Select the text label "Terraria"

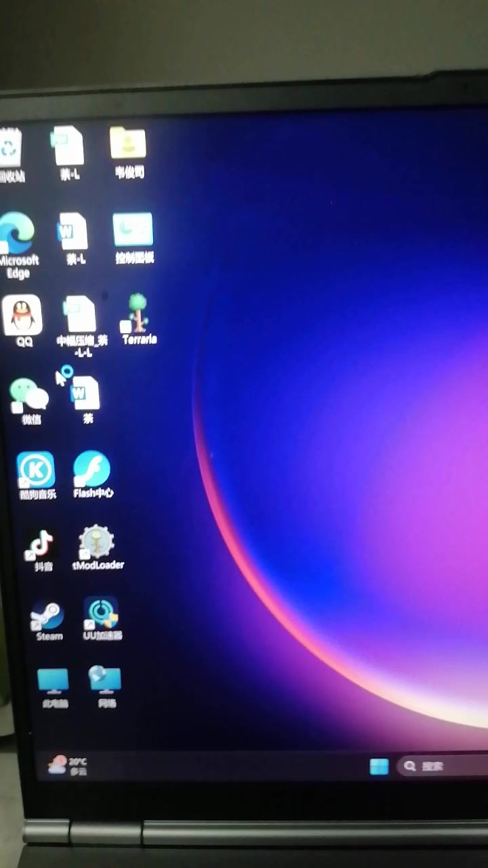[140, 339]
